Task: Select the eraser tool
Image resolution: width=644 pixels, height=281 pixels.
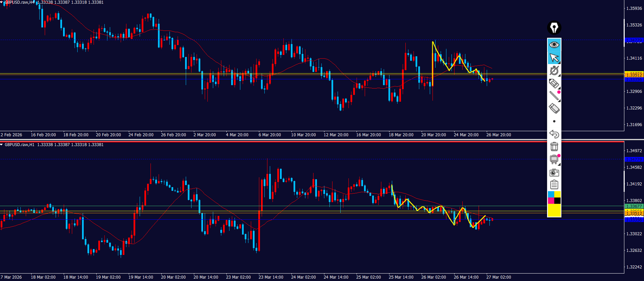Action: (x=554, y=108)
